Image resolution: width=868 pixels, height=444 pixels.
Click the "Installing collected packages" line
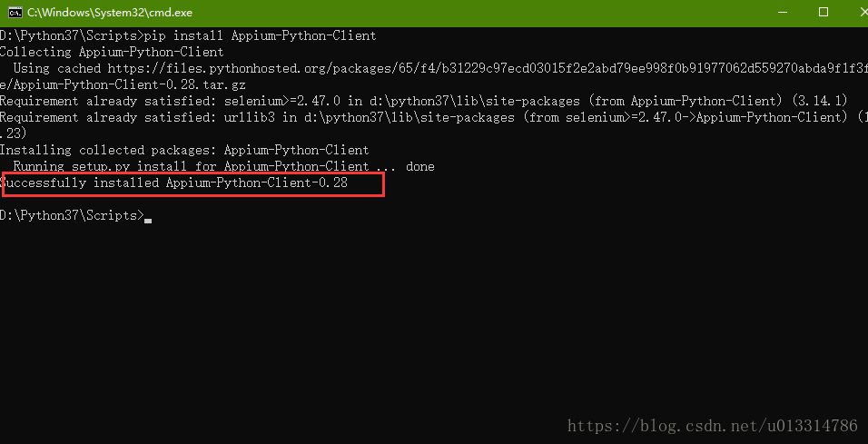[184, 150]
